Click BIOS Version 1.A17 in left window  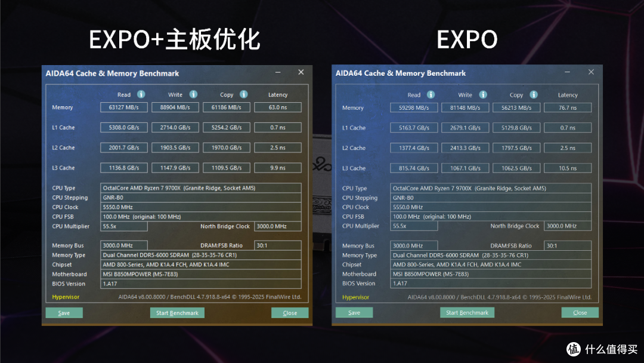pos(201,284)
